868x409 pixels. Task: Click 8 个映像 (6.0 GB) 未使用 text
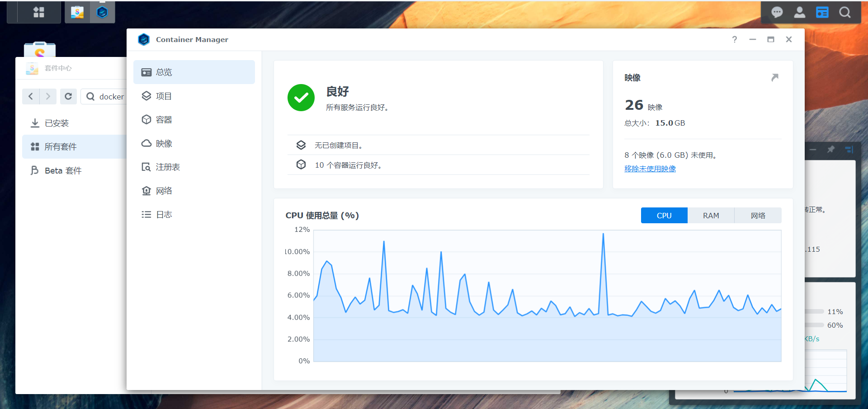pyautogui.click(x=671, y=155)
